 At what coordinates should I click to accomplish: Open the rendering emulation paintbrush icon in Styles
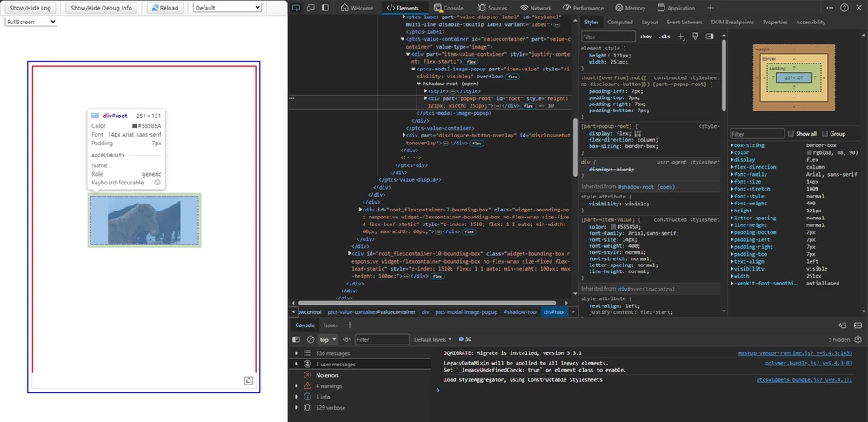(695, 37)
